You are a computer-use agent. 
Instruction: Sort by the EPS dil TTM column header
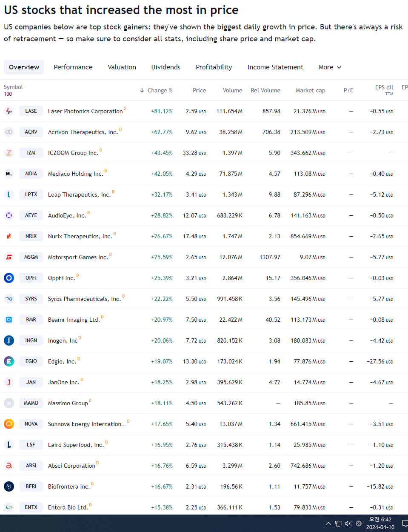point(384,90)
